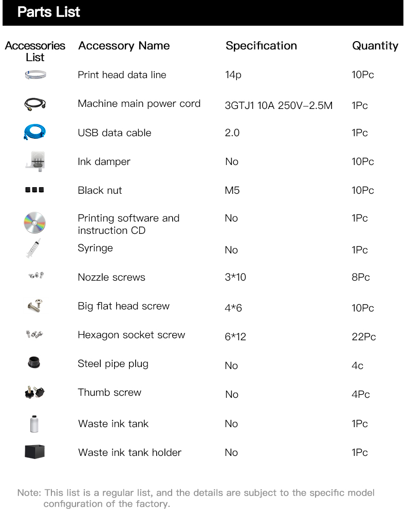
Task: Click the thumb screw icon
Action: (34, 393)
